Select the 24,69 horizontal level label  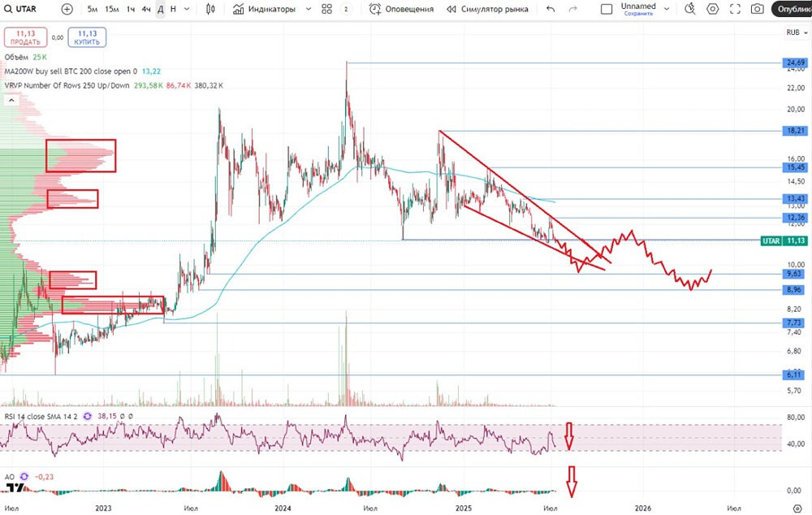[796, 63]
